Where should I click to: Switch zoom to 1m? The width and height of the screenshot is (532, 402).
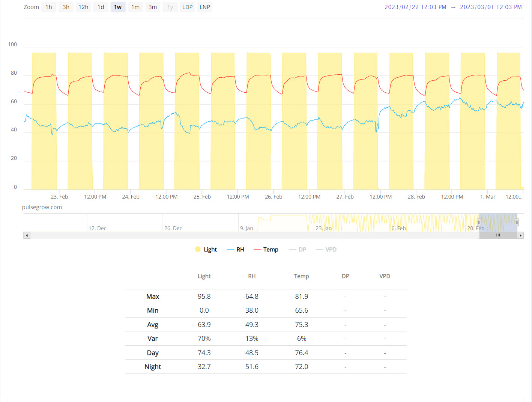pyautogui.click(x=135, y=7)
